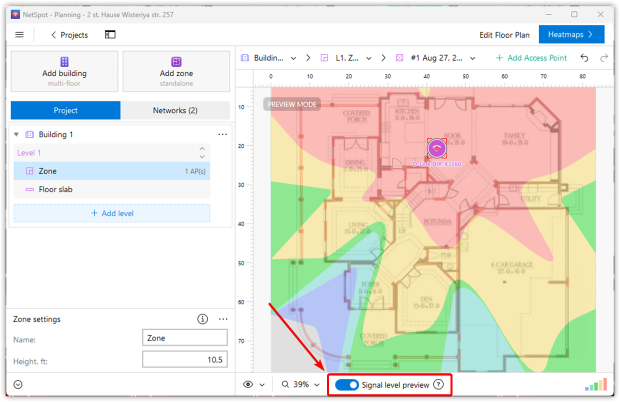
Task: Click Add Access Point
Action: (x=531, y=58)
